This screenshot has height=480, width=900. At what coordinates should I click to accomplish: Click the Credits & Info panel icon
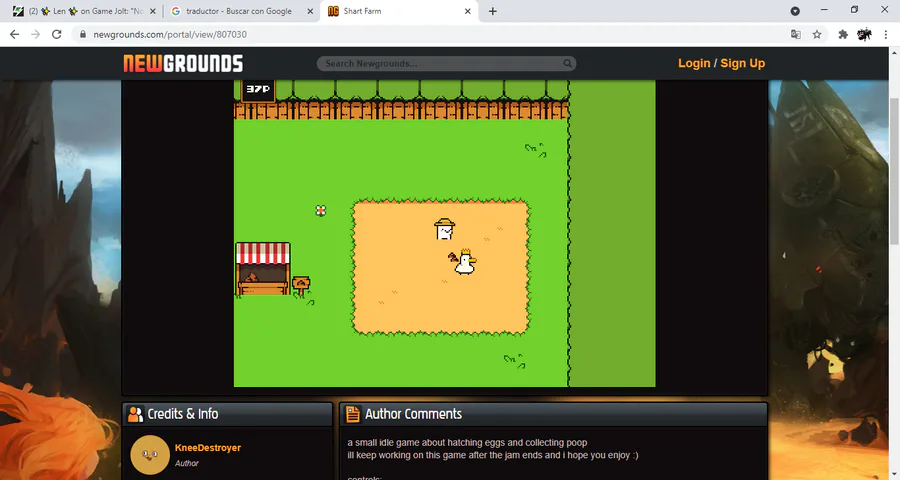(135, 414)
